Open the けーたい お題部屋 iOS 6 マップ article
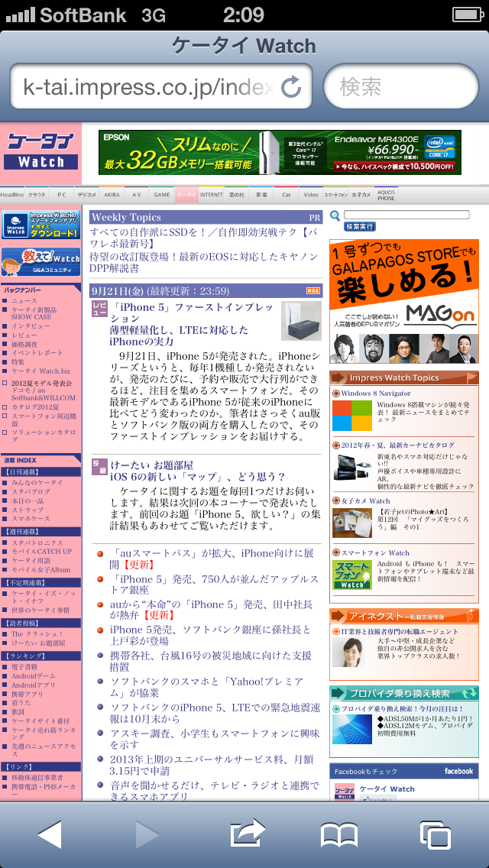 [x=197, y=471]
